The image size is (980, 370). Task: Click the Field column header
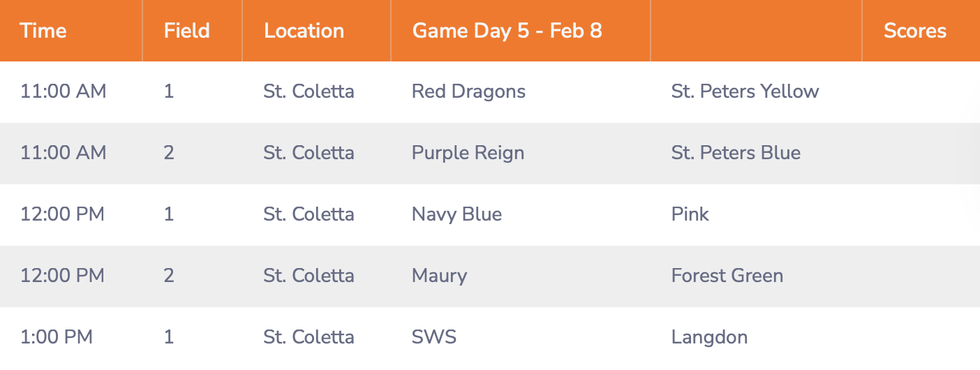(186, 31)
